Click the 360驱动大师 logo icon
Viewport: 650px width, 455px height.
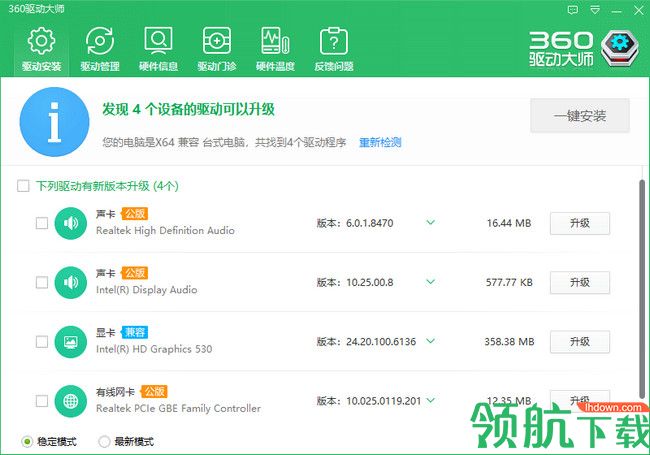tap(620, 48)
